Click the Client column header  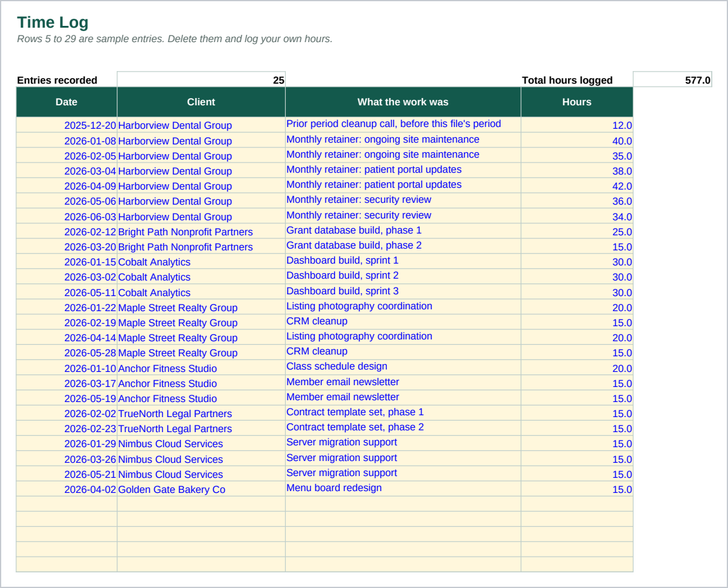coord(201,102)
